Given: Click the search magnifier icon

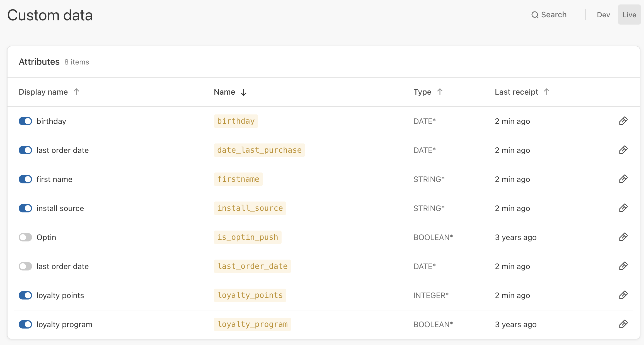Looking at the screenshot, I should pos(534,15).
